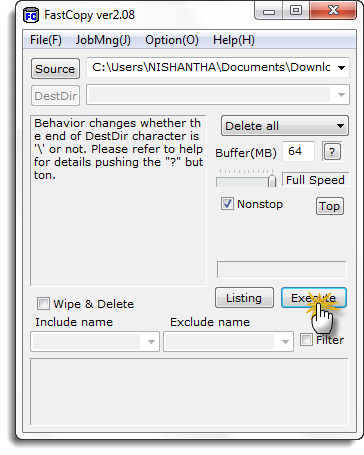
Task: Click the speed slider handle
Action: point(272,180)
